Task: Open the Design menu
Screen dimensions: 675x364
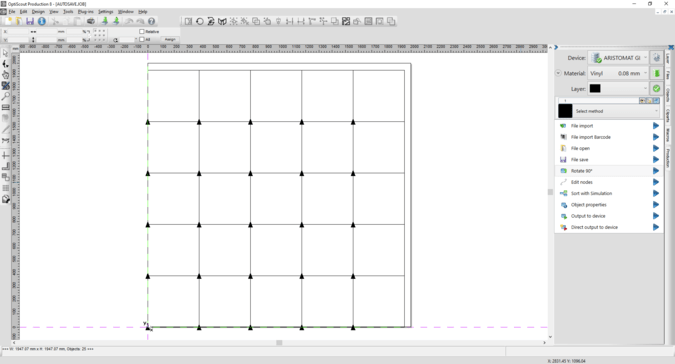Action: pyautogui.click(x=38, y=12)
